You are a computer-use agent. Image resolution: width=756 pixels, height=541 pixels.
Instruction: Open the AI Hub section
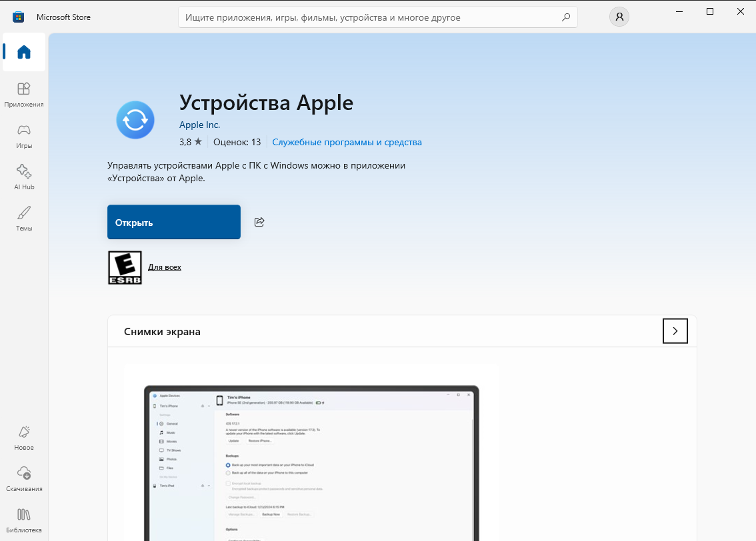tap(23, 177)
